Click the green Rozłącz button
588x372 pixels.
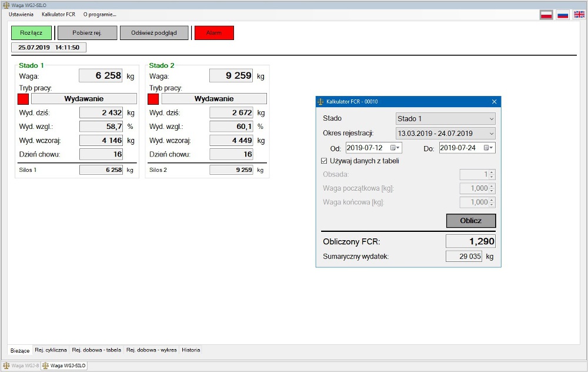click(x=31, y=33)
